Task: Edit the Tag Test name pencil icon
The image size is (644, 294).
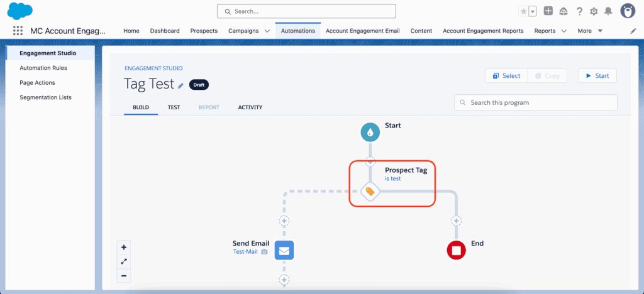Action: click(x=180, y=85)
